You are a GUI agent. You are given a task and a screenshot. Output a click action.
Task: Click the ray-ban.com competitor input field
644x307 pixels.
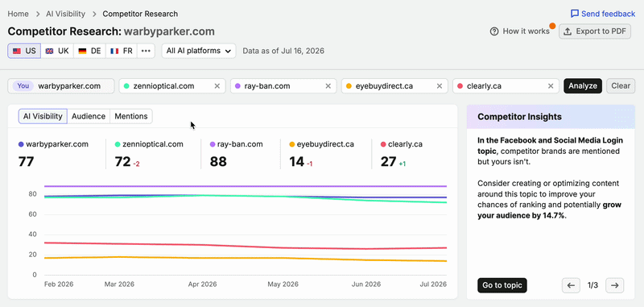click(283, 86)
